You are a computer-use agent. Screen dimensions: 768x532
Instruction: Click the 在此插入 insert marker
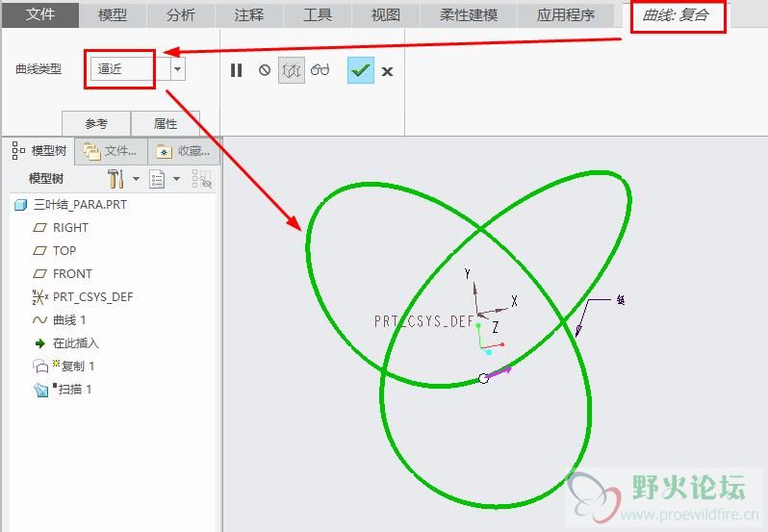pos(75,343)
